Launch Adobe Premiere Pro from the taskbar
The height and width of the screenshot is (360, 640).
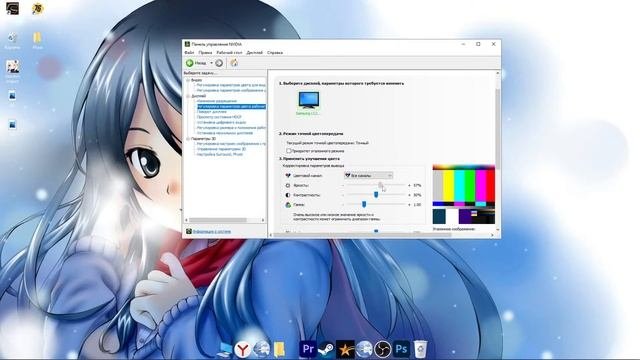[x=307, y=349]
